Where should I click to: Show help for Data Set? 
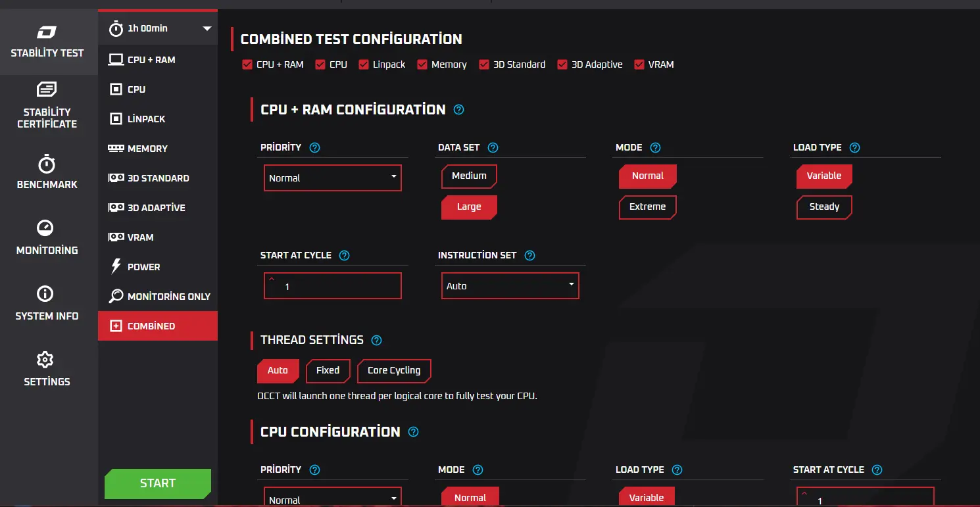coord(493,148)
